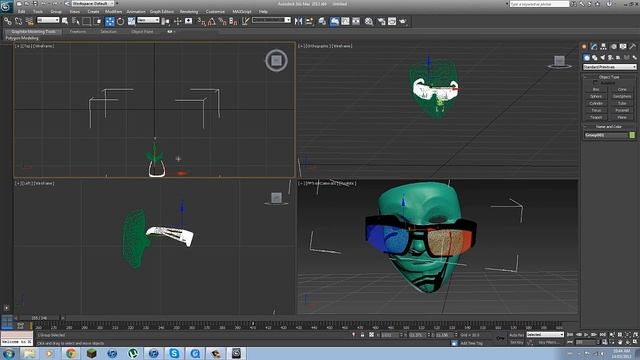Open the Rendering menu
640x360 pixels.
189,11
